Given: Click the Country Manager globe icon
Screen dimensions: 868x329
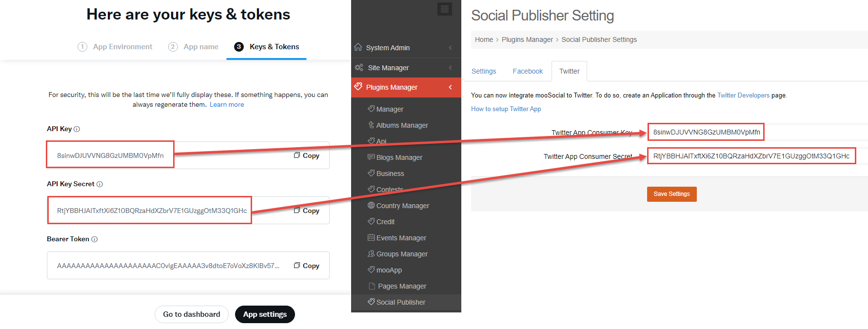Looking at the screenshot, I should 371,206.
